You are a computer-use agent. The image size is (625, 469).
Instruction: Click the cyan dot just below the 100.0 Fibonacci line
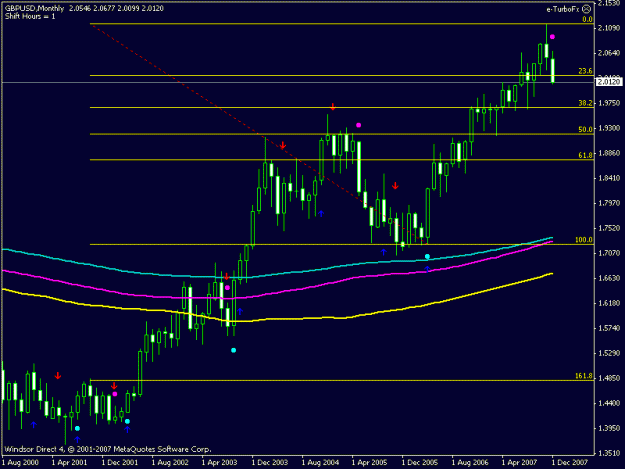427,256
